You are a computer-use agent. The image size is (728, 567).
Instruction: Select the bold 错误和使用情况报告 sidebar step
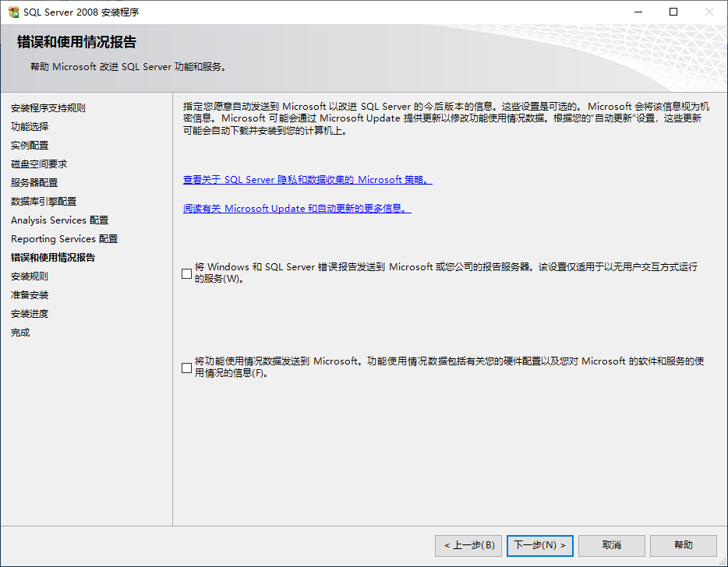pyautogui.click(x=53, y=258)
